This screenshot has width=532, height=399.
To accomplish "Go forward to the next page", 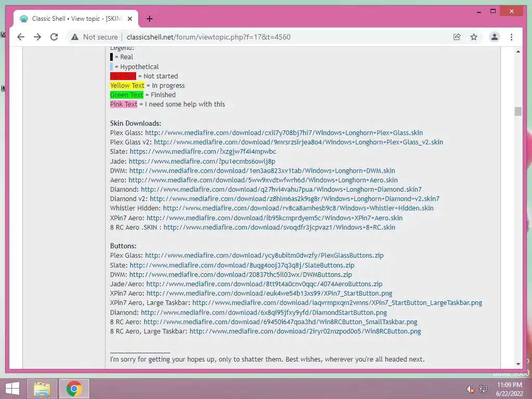I will tap(37, 37).
